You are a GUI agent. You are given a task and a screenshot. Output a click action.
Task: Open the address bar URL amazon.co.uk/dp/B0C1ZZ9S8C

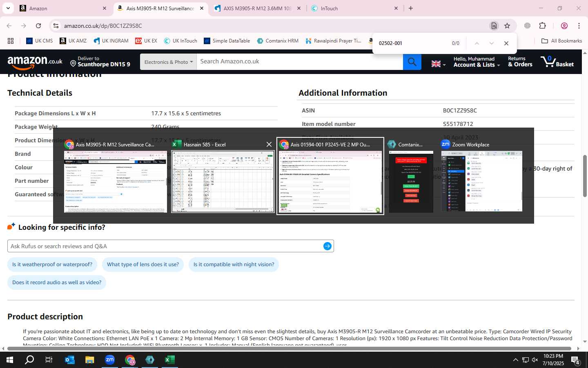coord(103,26)
